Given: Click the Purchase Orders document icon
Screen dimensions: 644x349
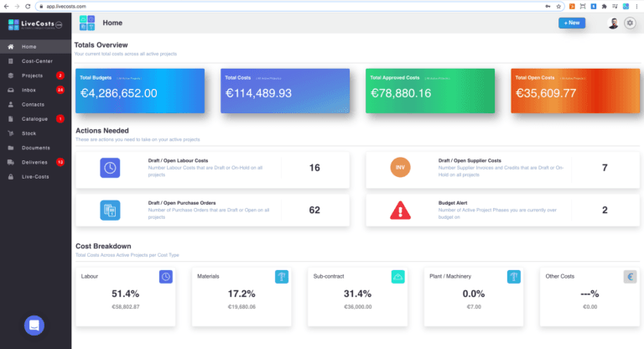Looking at the screenshot, I should point(111,209).
